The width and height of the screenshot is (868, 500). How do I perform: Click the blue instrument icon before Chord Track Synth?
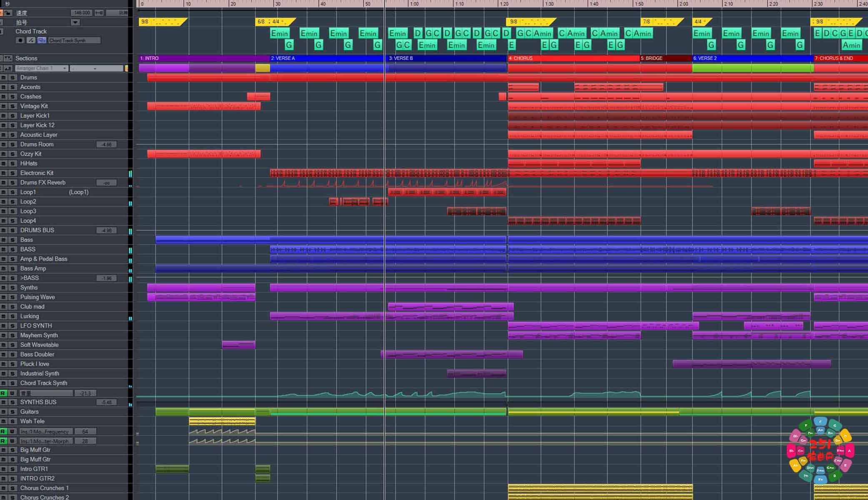pos(42,39)
